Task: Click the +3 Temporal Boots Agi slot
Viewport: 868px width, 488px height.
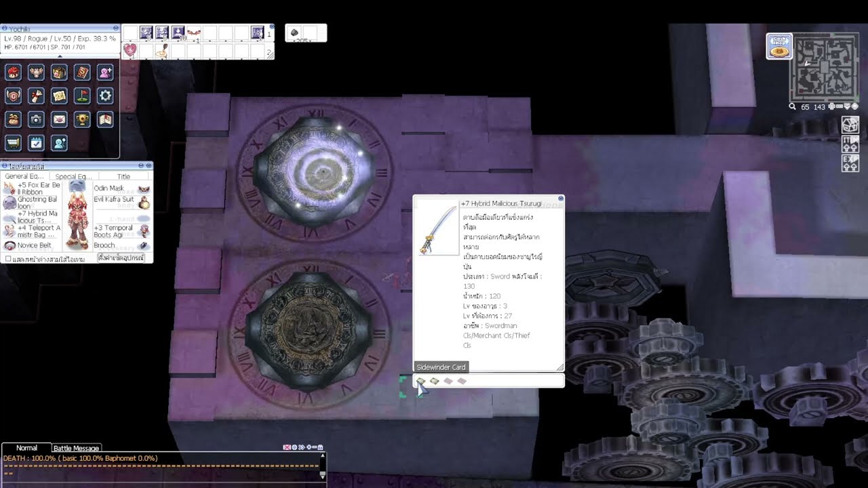Action: 122,231
